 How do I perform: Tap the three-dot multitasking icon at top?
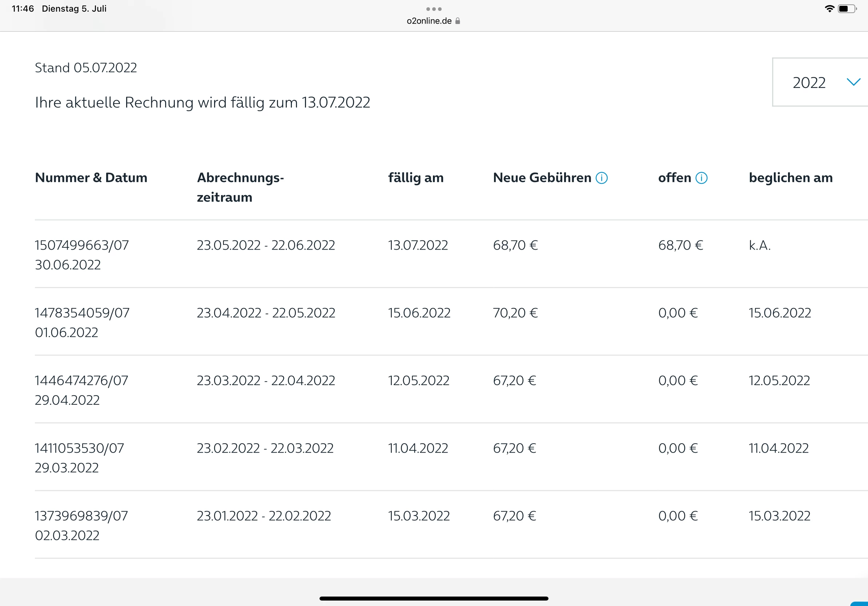pos(434,9)
